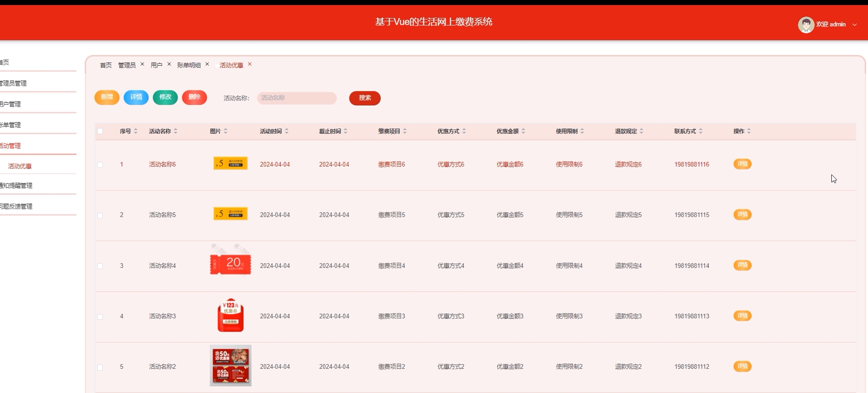Open the admin account dropdown arrow
The width and height of the screenshot is (868, 393).
click(x=855, y=25)
